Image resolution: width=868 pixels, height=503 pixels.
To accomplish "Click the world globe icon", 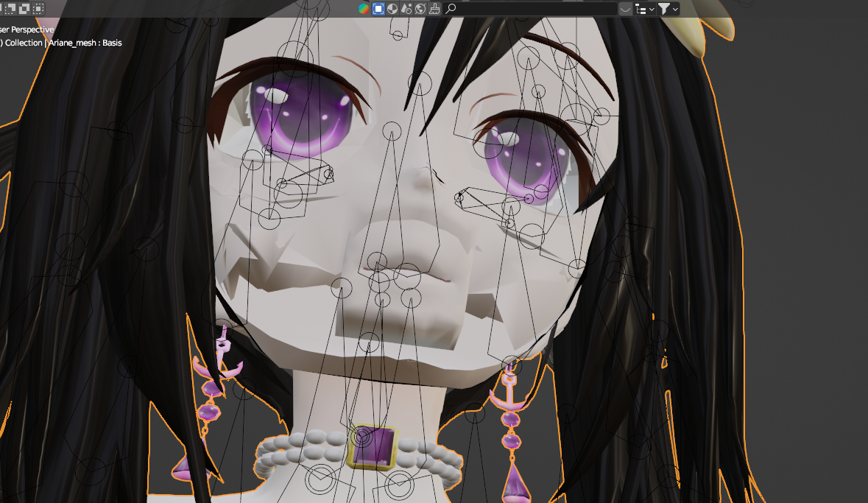I will click(x=420, y=8).
